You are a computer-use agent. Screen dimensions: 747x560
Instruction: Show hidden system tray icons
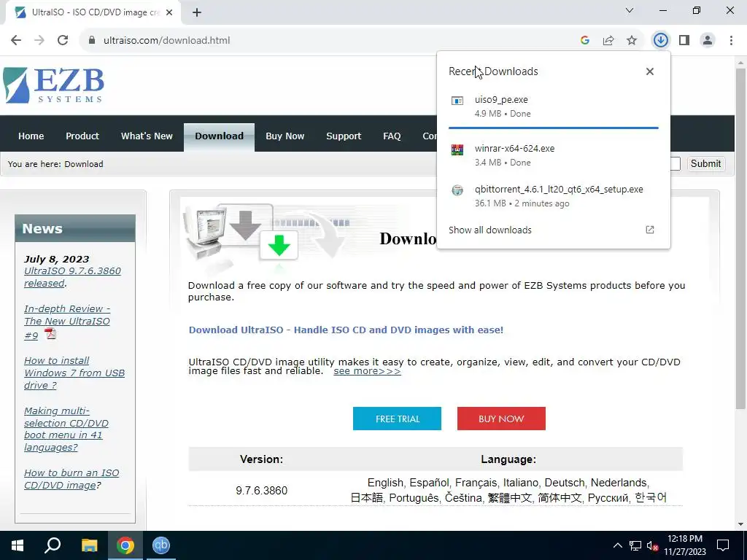point(617,545)
